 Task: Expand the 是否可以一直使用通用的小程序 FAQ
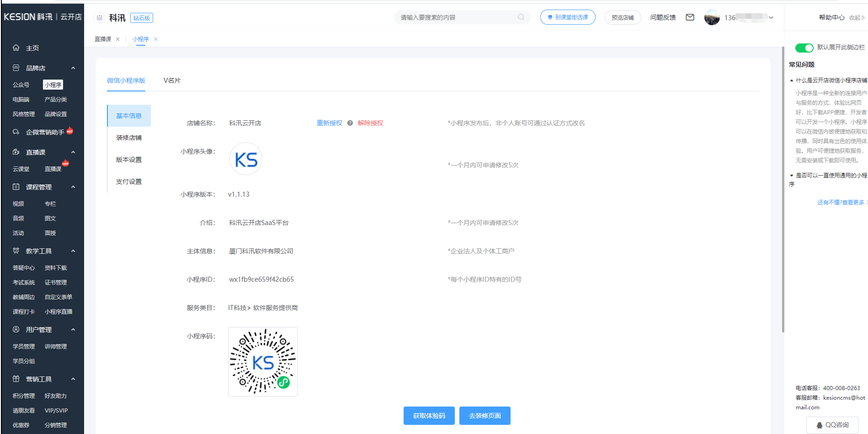(x=792, y=176)
